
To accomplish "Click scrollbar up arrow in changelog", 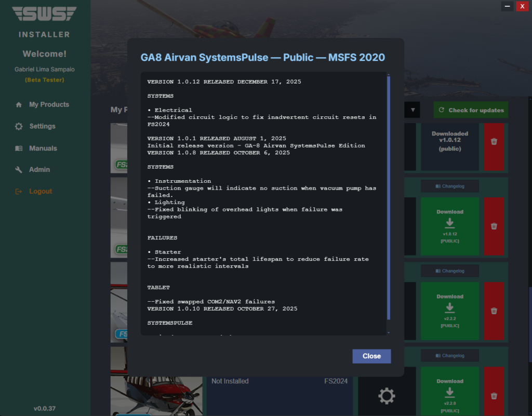I will coord(389,74).
